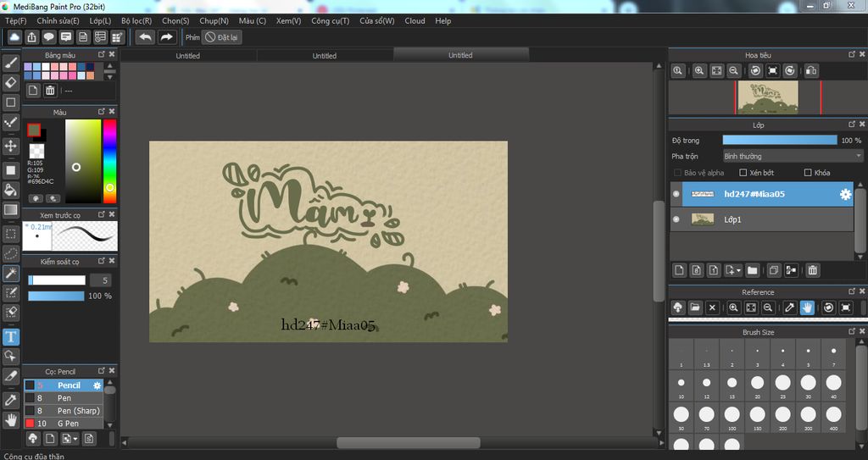The width and height of the screenshot is (868, 460).
Task: Choose brush size 20 preset
Action: pyautogui.click(x=757, y=385)
